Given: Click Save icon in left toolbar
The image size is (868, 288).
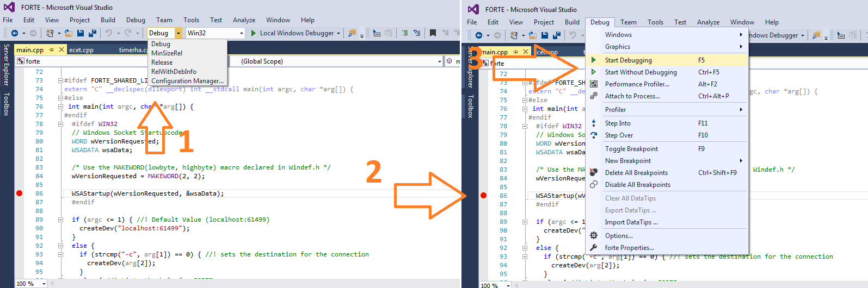Looking at the screenshot, I should [x=81, y=33].
